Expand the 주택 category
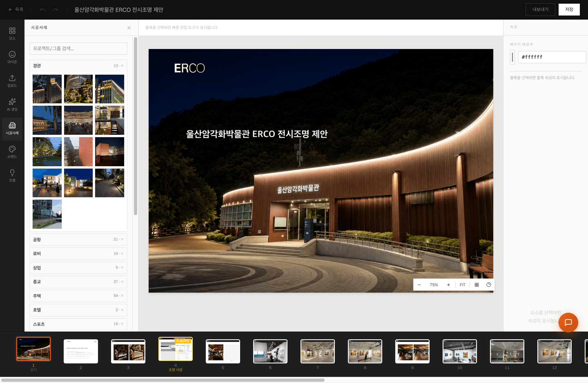The height and width of the screenshot is (383, 588). click(x=78, y=296)
